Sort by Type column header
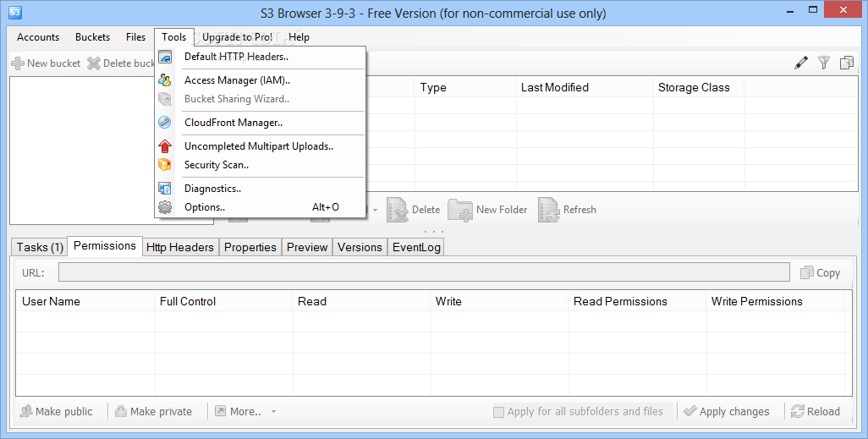 coord(465,87)
